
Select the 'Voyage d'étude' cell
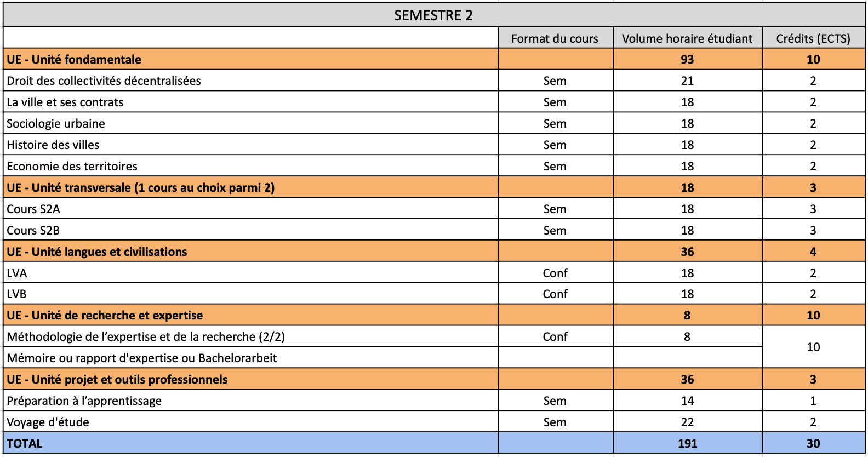(x=48, y=422)
